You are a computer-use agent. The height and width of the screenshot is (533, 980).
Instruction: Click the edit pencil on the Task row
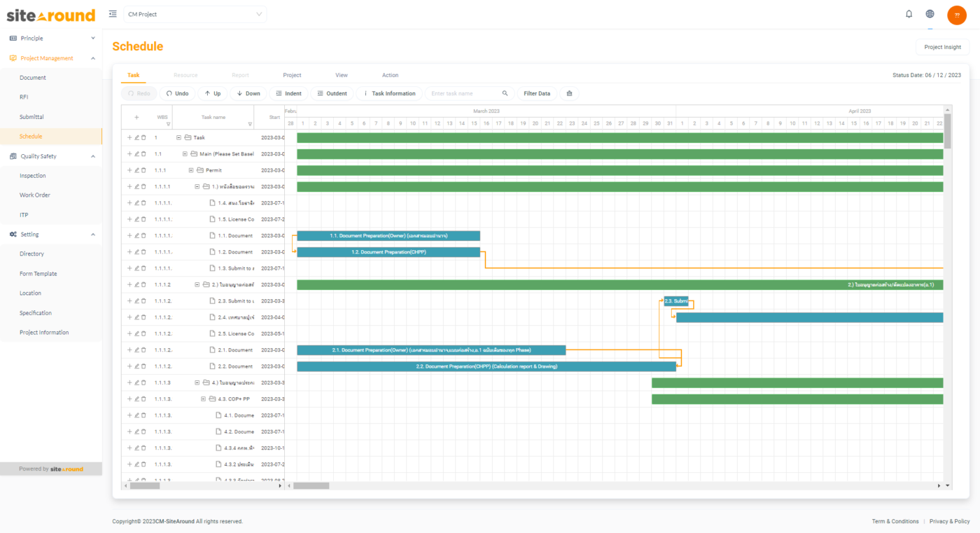136,137
